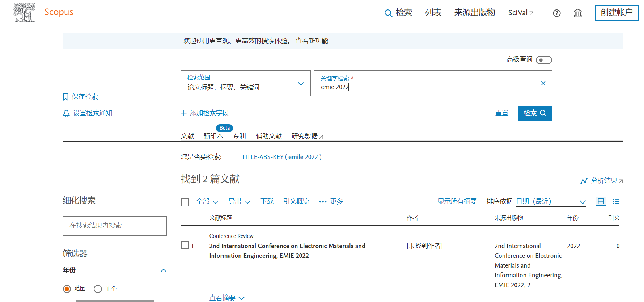Click the suggested emile 2022 query link

point(281,157)
